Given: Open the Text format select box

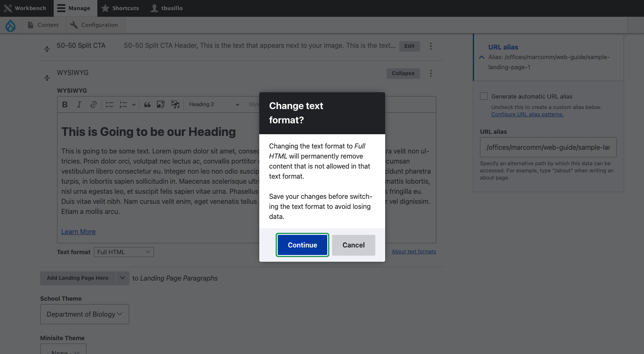Looking at the screenshot, I should tap(124, 252).
